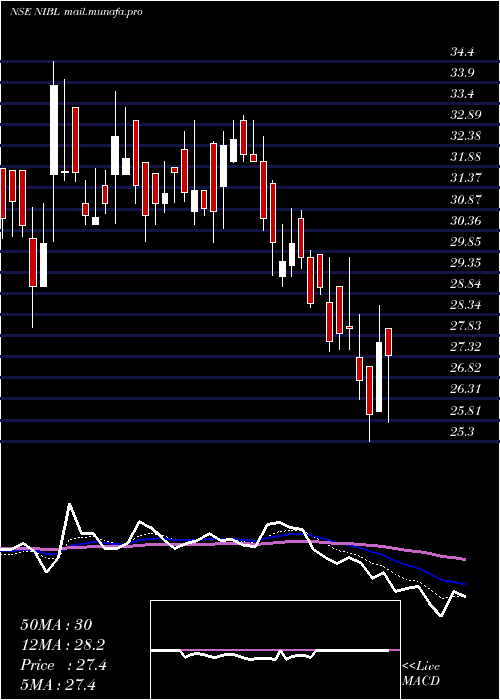Click the 28.84 price axis label
The width and height of the screenshot is (500, 700).
466,284
